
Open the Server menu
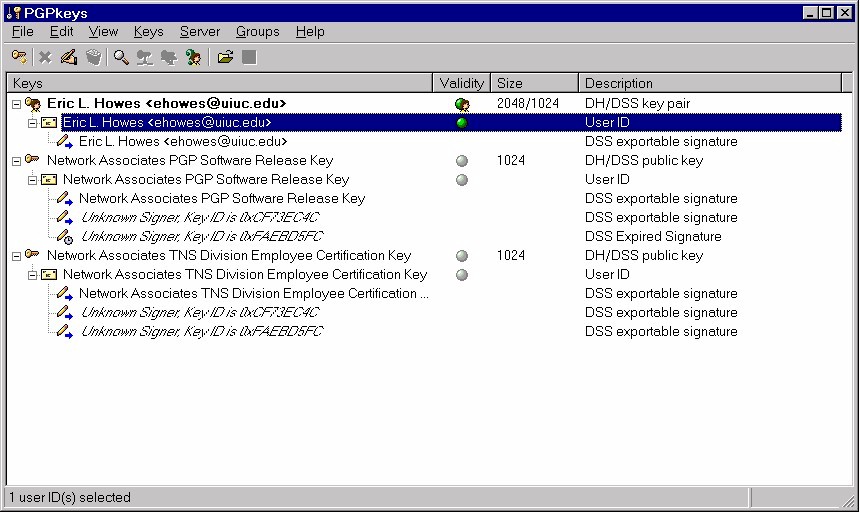200,32
